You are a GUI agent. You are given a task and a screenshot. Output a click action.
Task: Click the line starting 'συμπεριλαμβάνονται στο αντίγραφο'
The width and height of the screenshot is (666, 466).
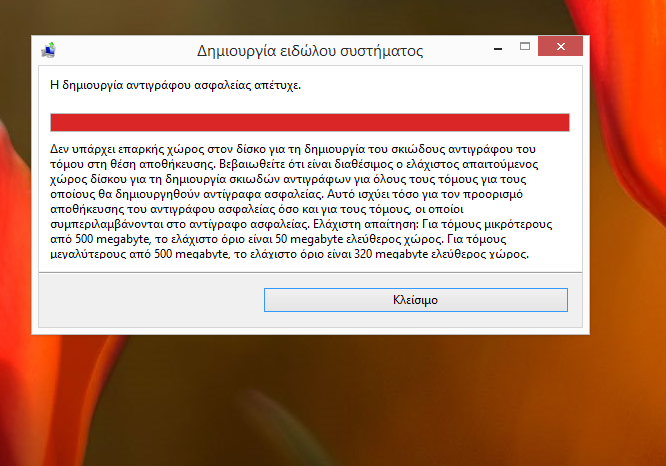[x=301, y=224]
